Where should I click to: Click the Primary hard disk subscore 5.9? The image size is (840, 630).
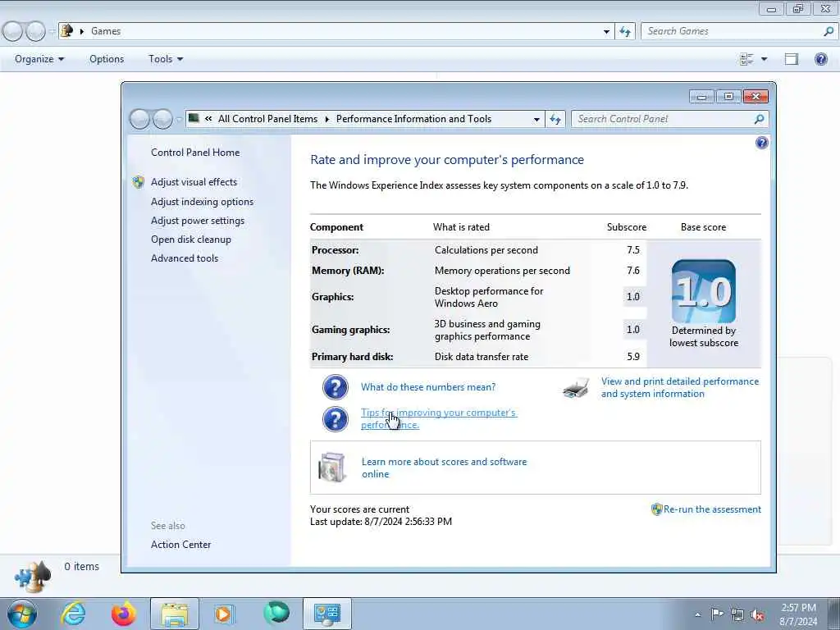pyautogui.click(x=632, y=357)
